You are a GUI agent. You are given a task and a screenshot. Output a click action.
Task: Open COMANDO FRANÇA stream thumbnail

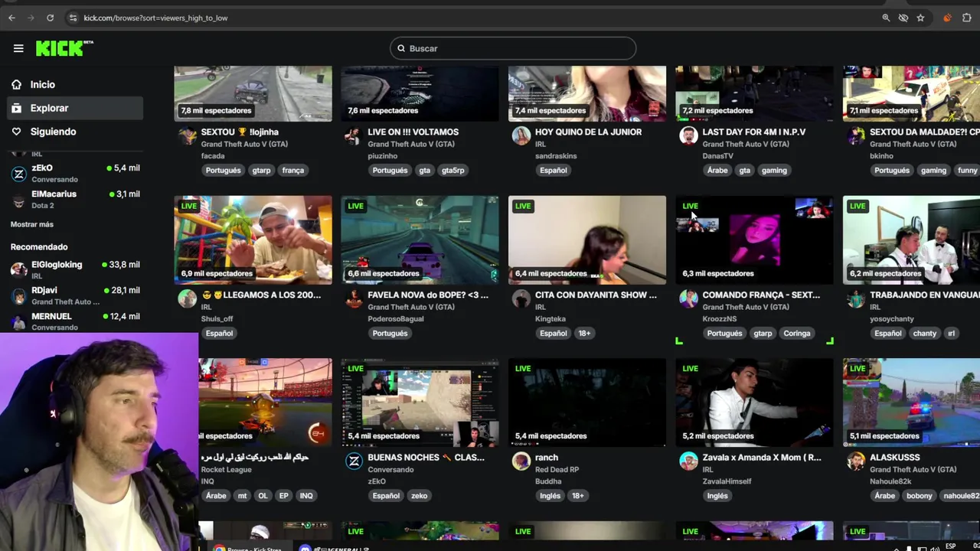pos(754,240)
